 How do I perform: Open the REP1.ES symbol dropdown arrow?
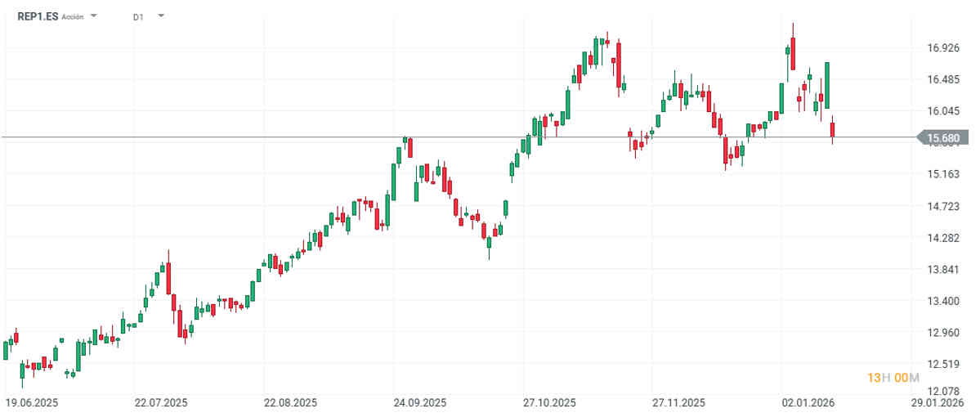[94, 16]
